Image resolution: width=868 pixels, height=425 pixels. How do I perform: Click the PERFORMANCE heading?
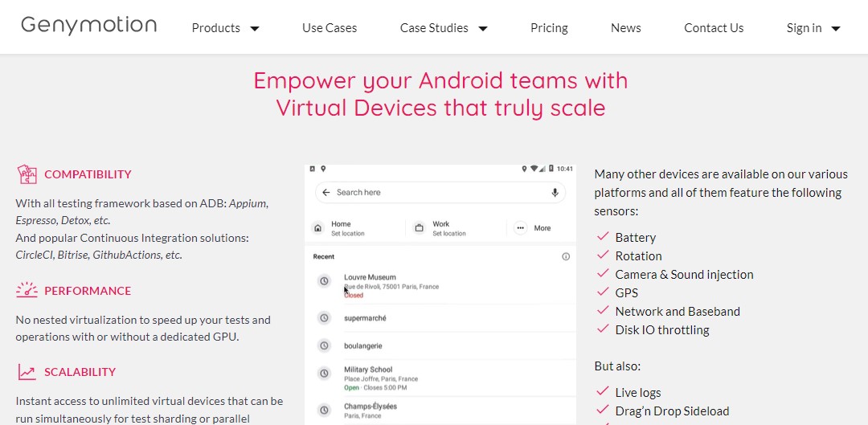(88, 291)
